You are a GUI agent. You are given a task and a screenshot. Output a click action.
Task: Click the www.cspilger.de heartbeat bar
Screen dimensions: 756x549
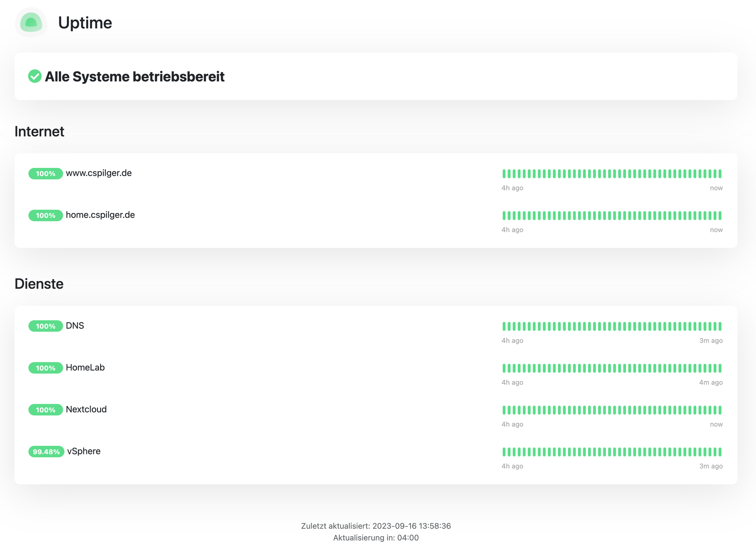point(612,174)
